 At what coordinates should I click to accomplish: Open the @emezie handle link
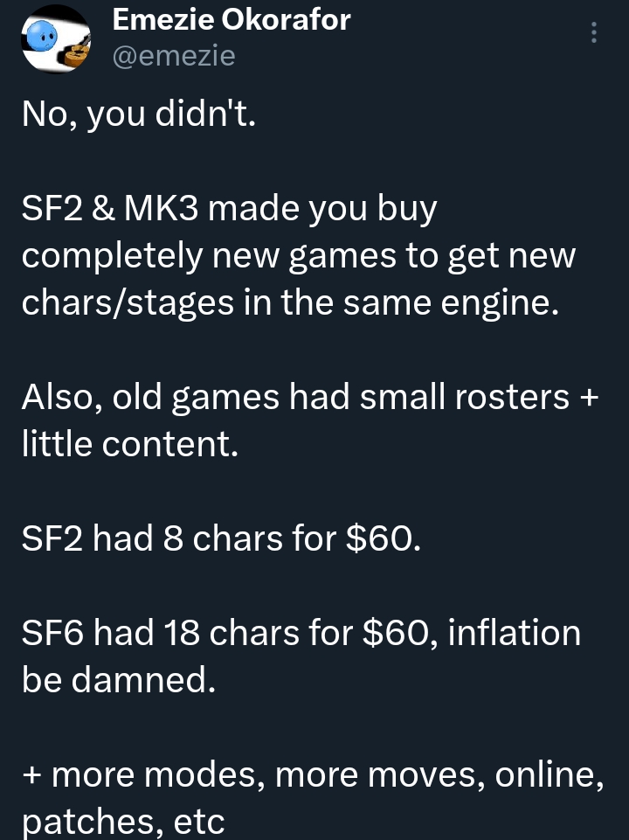174,56
